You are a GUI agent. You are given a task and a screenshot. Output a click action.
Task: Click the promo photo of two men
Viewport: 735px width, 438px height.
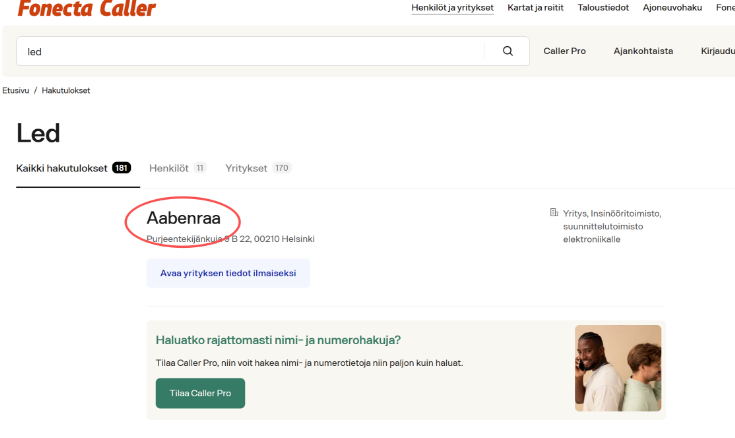[x=618, y=368]
